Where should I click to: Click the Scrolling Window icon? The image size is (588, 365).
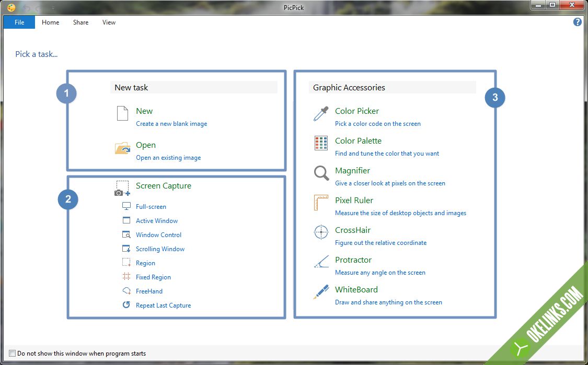pos(126,249)
